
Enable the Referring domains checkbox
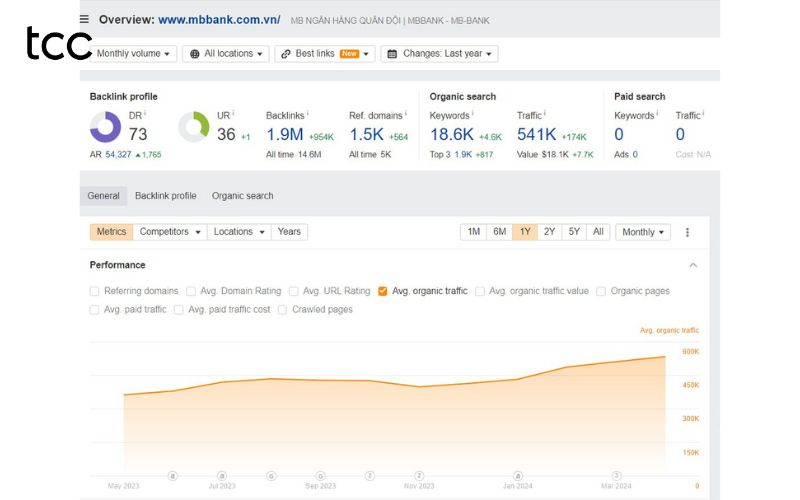coord(94,291)
